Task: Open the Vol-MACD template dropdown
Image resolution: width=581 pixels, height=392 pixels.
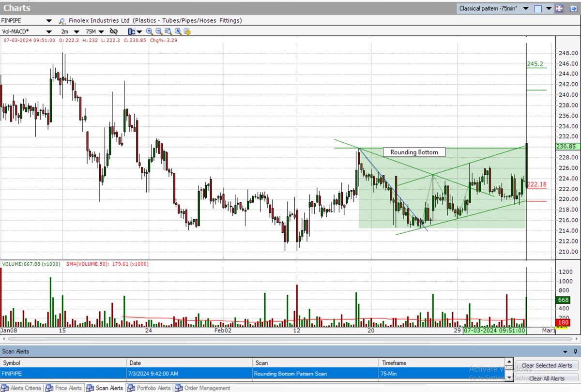Action: pos(49,31)
